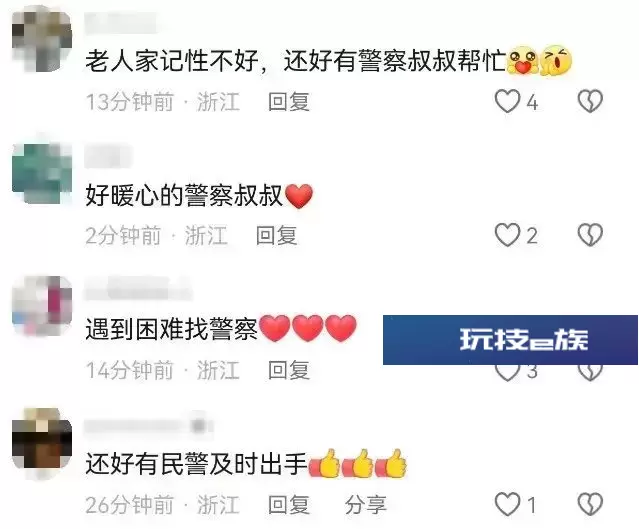639x529 pixels.
Task: Like the comment about 老人家记性不好
Action: (508, 101)
